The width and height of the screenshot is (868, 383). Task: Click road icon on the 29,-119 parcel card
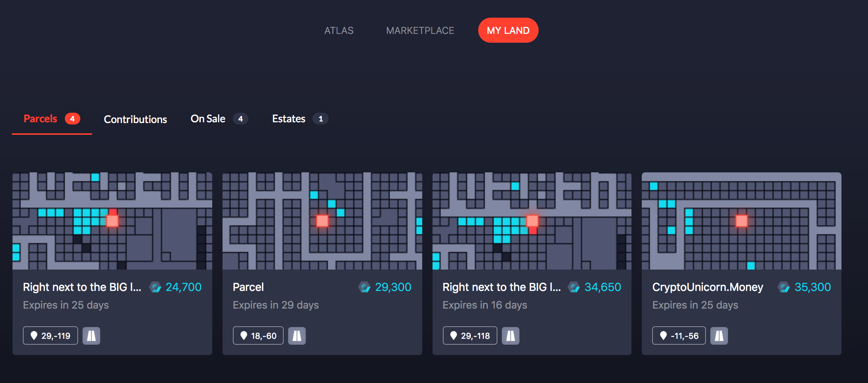[x=91, y=335]
